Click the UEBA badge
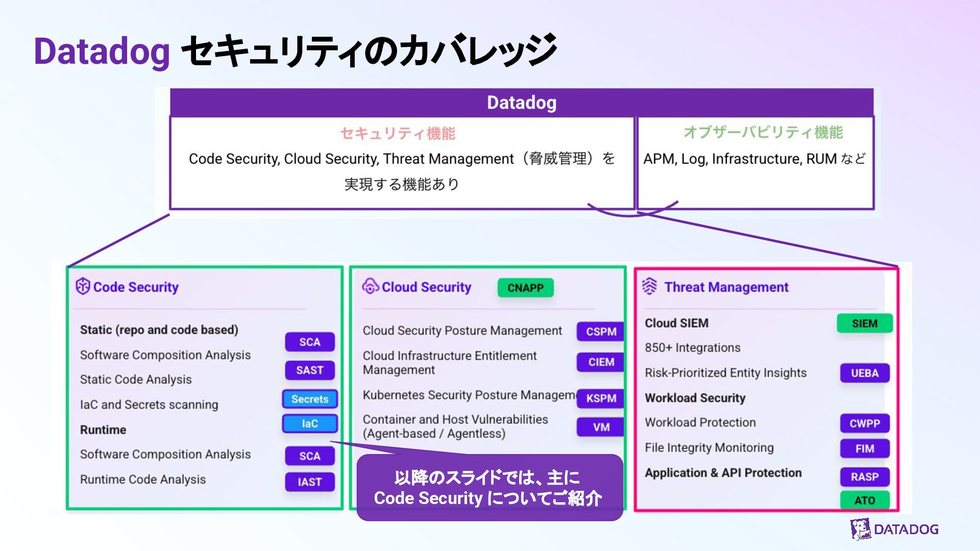The width and height of the screenshot is (980, 551). pyautogui.click(x=864, y=373)
